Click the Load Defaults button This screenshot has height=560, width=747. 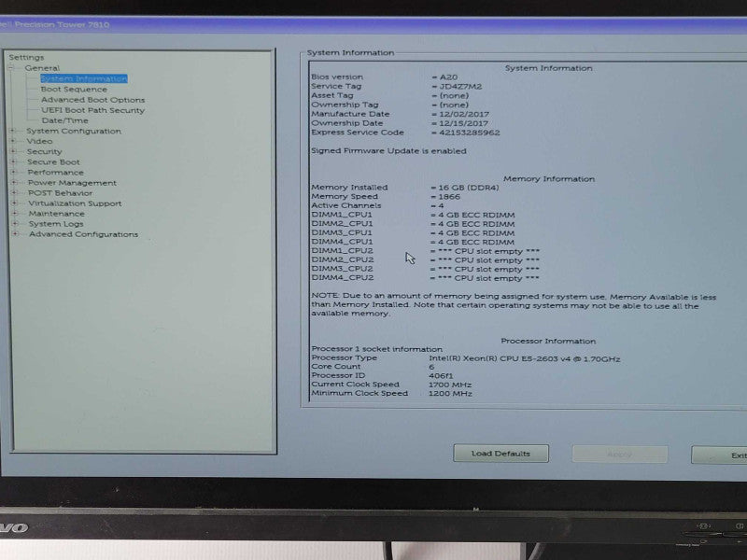point(500,454)
